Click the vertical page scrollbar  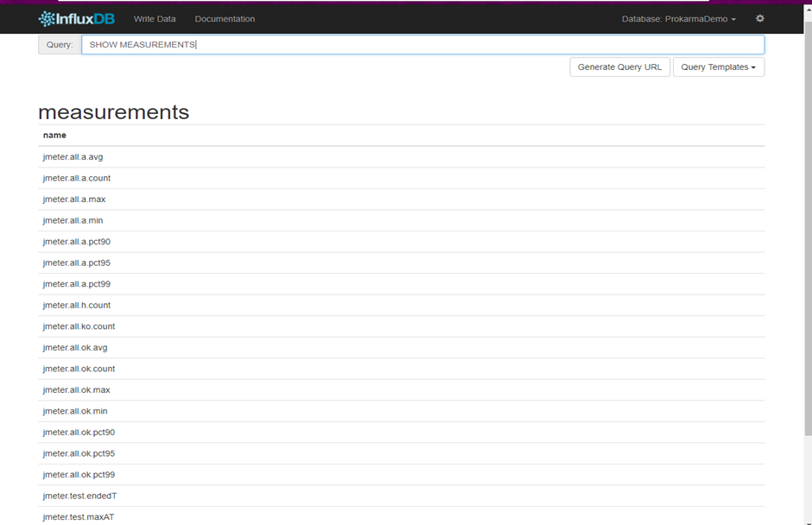coord(808,228)
